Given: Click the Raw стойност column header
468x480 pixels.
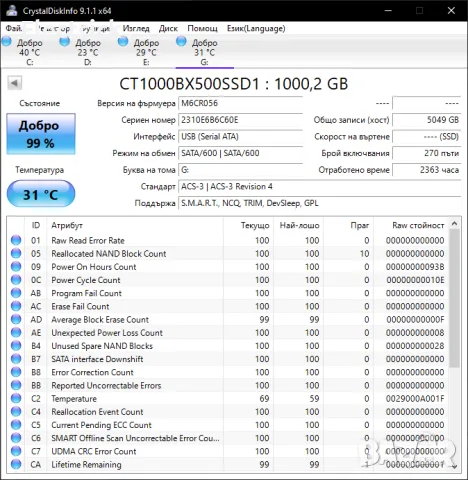Looking at the screenshot, I should click(x=411, y=225).
